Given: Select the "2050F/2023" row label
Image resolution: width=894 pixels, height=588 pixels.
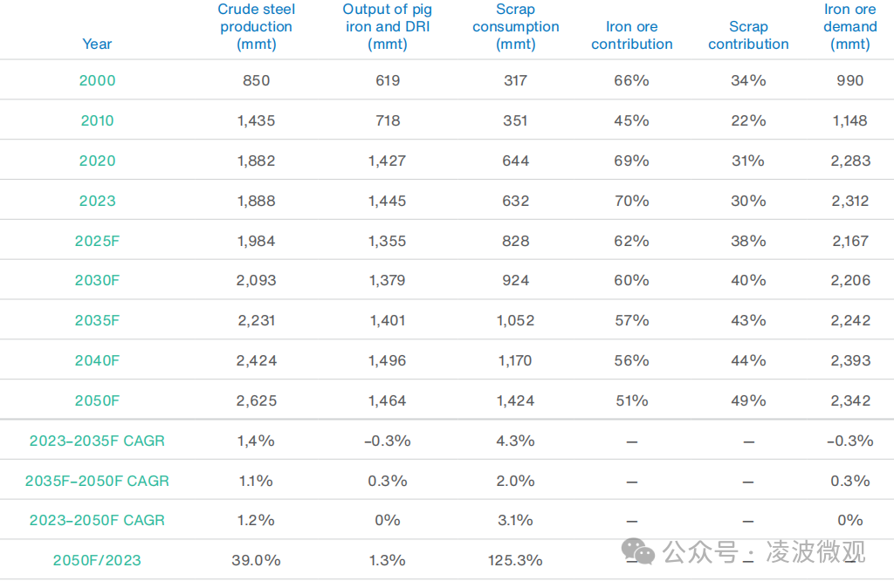Looking at the screenshot, I should (97, 560).
